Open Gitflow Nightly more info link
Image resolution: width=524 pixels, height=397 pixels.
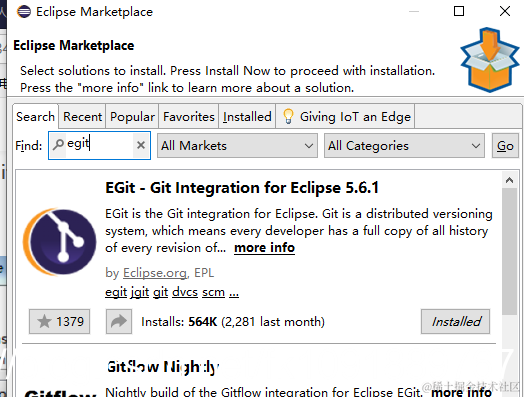point(461,392)
